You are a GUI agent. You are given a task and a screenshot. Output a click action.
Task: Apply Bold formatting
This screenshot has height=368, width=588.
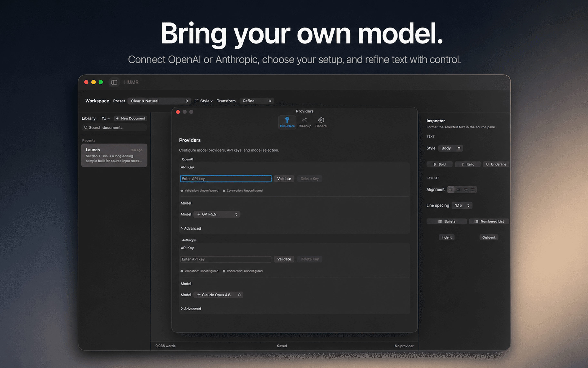click(439, 165)
